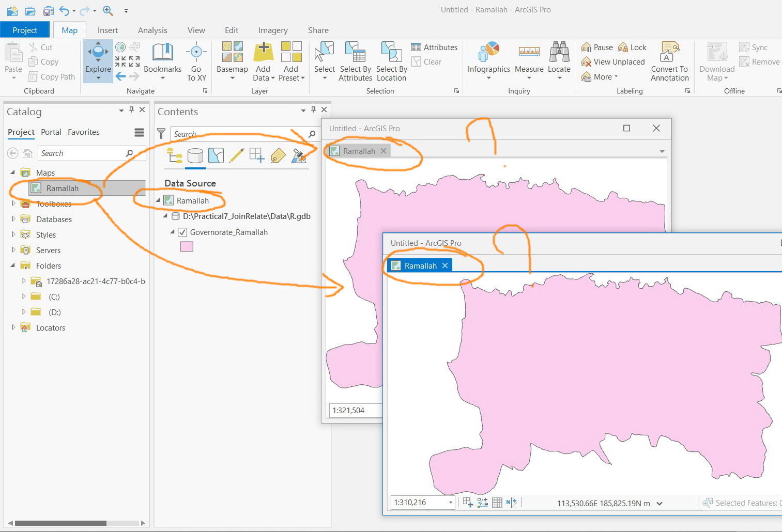The width and height of the screenshot is (782, 532).
Task: Click the Grid icon in the map status bar
Action: pos(497,503)
